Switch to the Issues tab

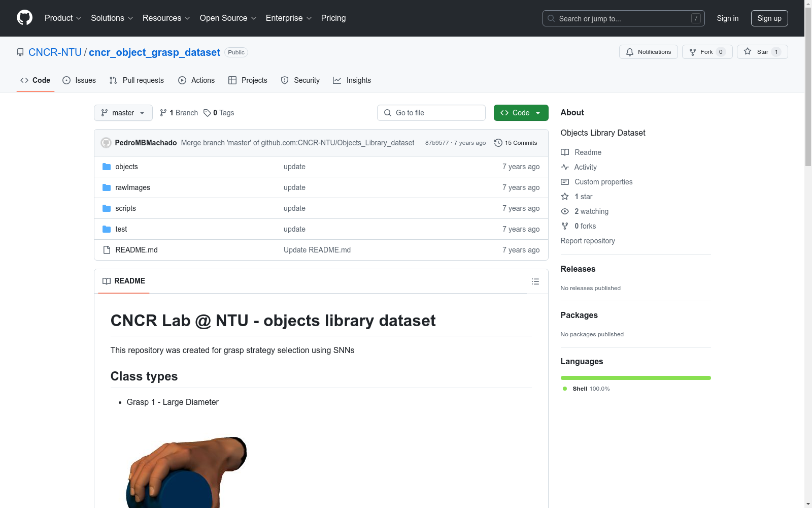[x=79, y=80]
